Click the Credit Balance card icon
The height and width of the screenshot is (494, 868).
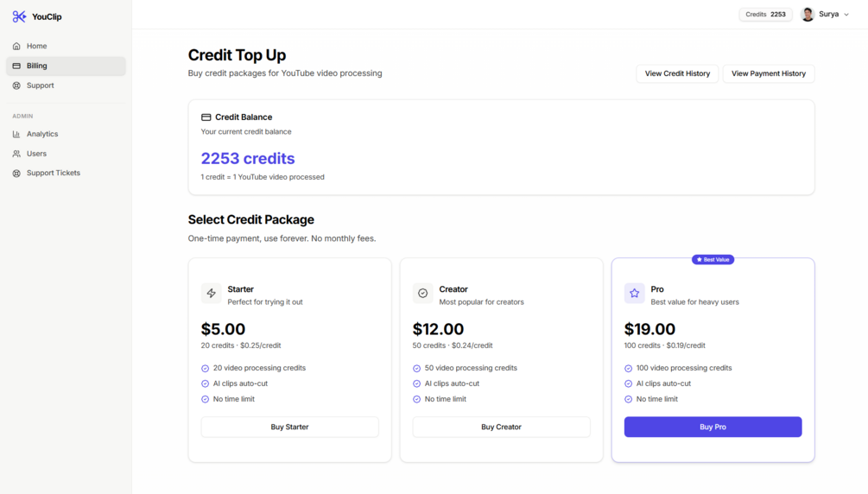pyautogui.click(x=206, y=117)
